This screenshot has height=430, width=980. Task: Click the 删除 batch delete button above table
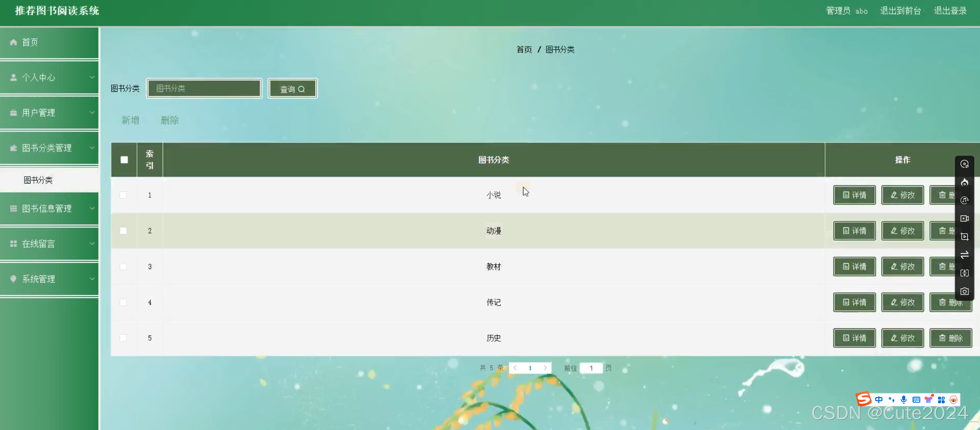click(x=170, y=120)
